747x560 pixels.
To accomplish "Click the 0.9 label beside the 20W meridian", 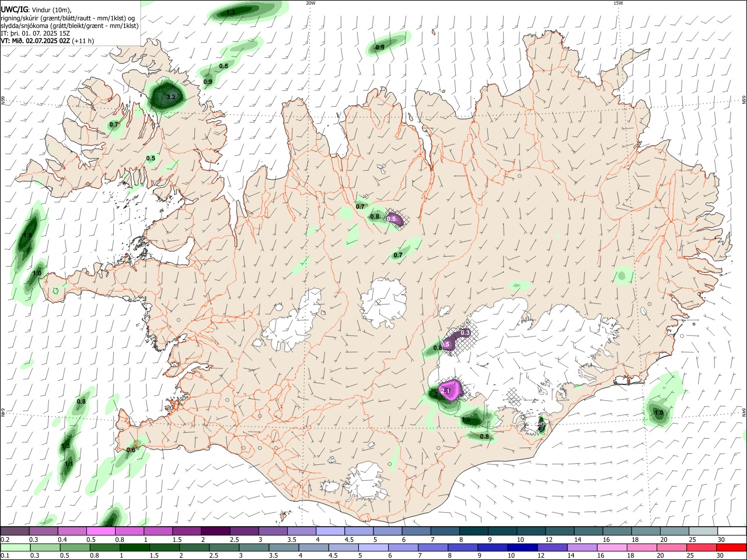I will 380,47.
